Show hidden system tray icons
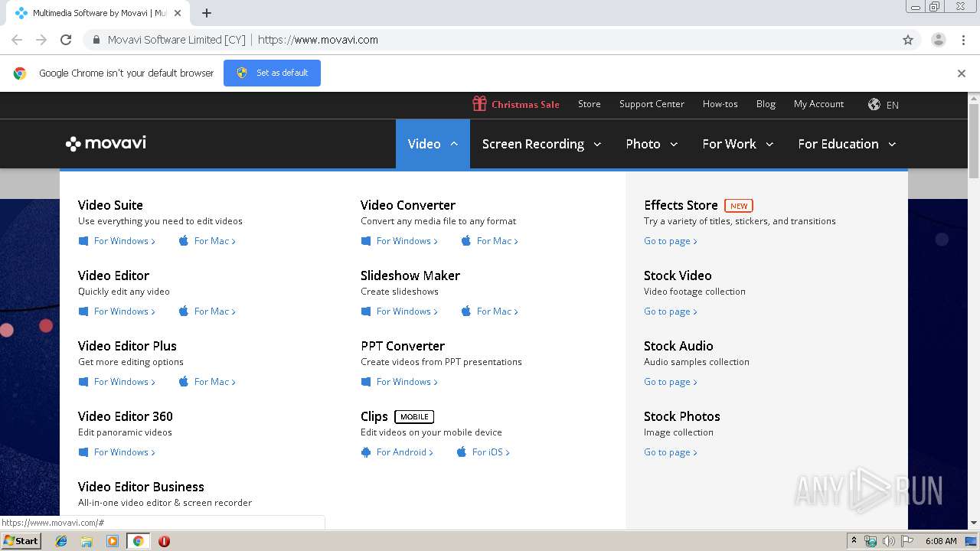This screenshot has height=551, width=980. coord(854,540)
